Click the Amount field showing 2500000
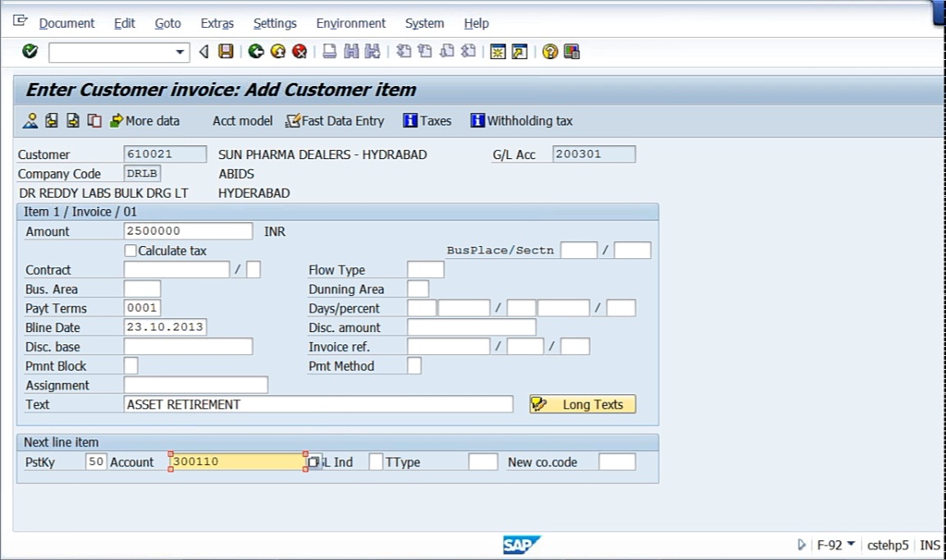 (x=188, y=231)
